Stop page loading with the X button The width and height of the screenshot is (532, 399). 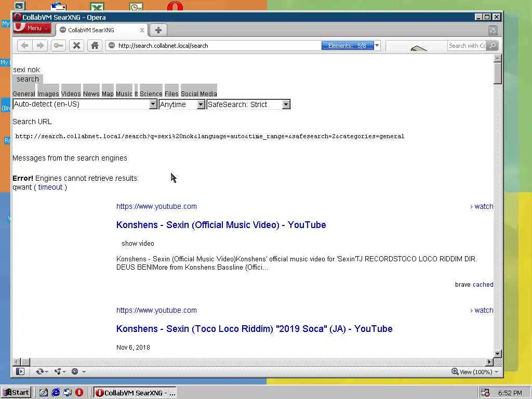coord(77,46)
